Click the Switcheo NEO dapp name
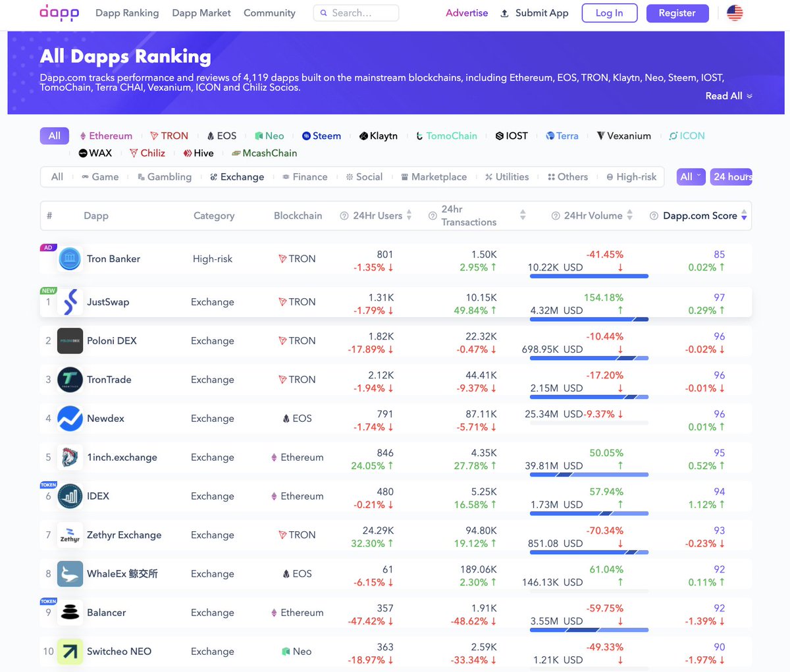790x672 pixels. [119, 652]
